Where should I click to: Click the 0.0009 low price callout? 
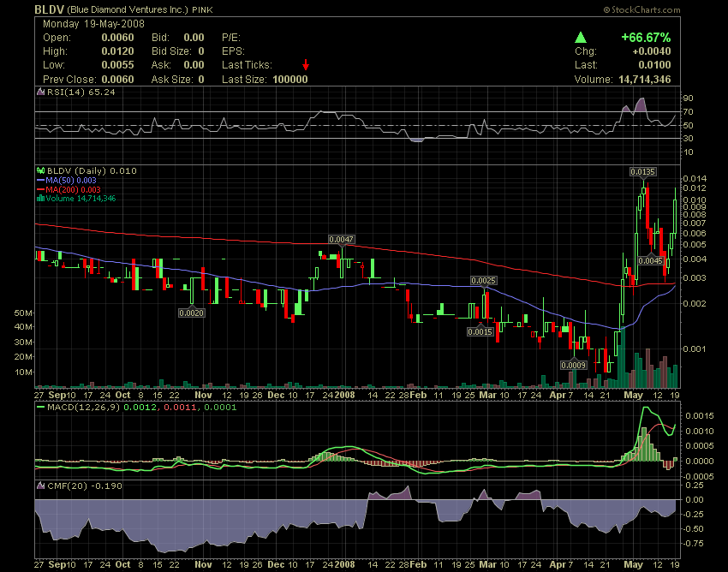[x=573, y=365]
